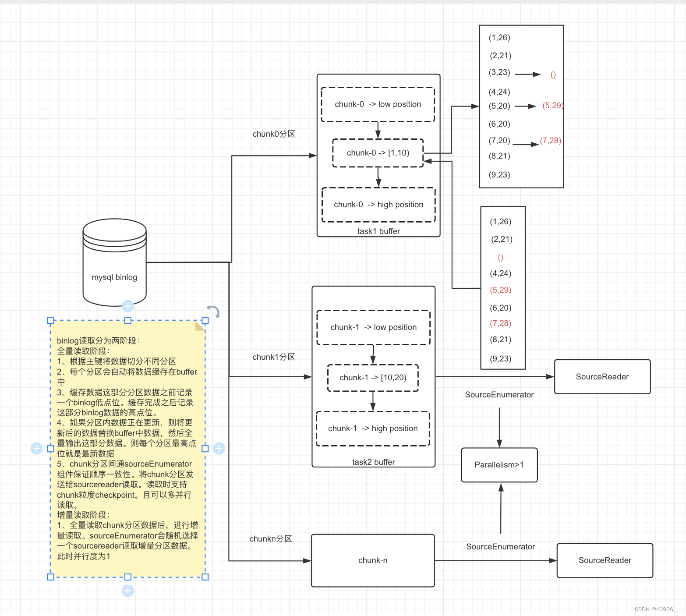Click the note's bottom-right resize handle
This screenshot has height=616, width=686.
[205, 577]
